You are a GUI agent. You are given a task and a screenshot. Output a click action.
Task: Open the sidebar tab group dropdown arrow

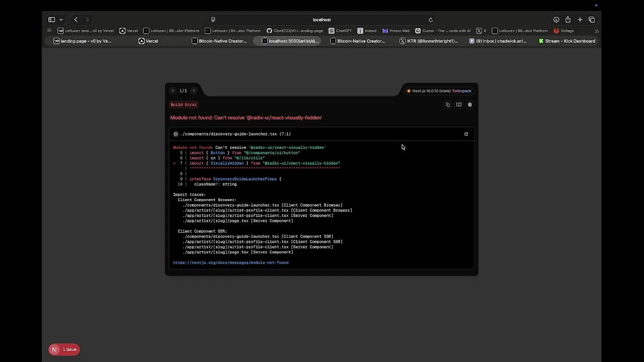tap(61, 20)
